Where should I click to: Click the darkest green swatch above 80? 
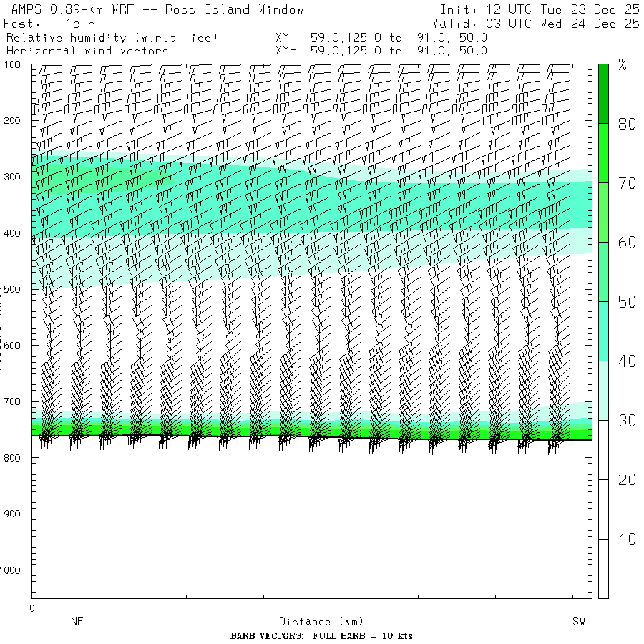pos(603,93)
